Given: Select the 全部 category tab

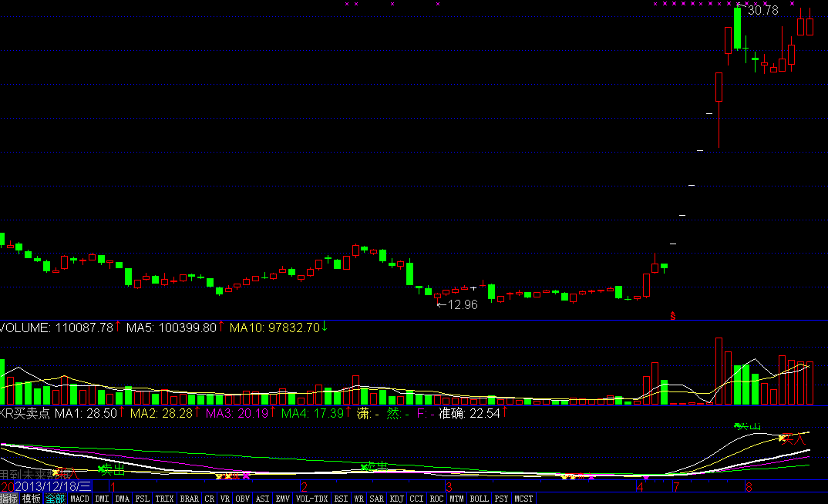Looking at the screenshot, I should pyautogui.click(x=55, y=499).
